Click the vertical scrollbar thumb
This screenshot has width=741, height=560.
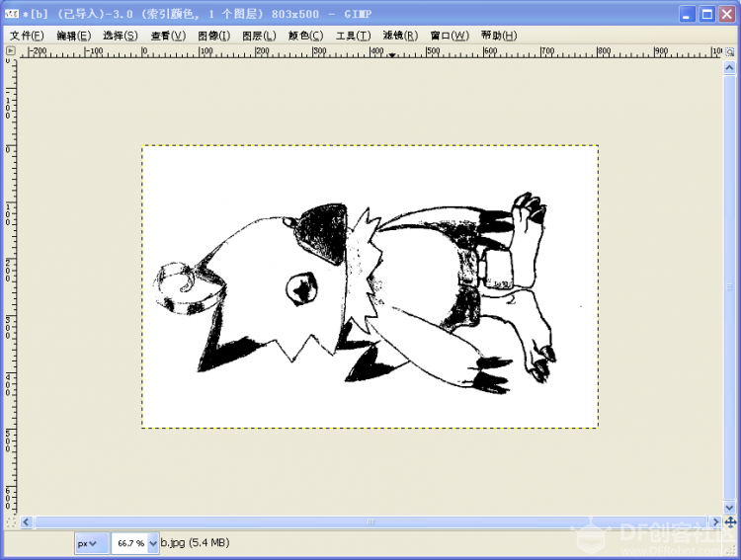(x=729, y=287)
